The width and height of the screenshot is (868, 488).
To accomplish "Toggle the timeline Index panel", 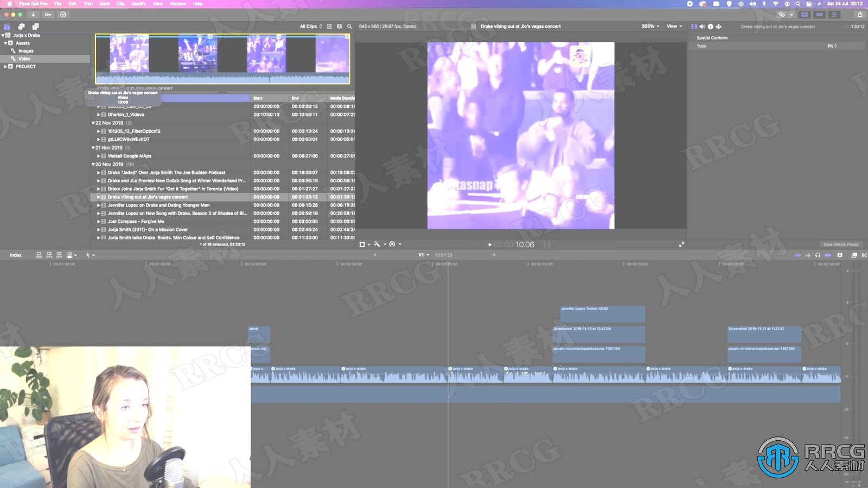I will [16, 255].
